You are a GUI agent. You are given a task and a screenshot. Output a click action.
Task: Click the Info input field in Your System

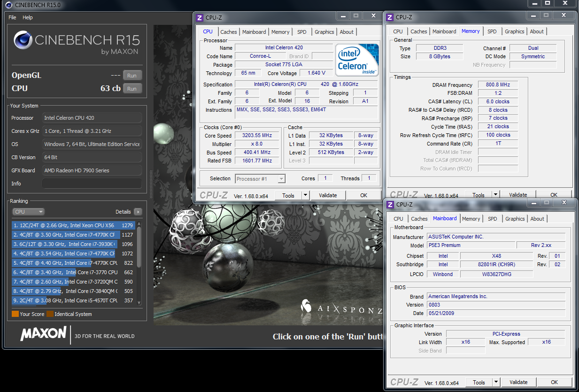tap(92, 184)
